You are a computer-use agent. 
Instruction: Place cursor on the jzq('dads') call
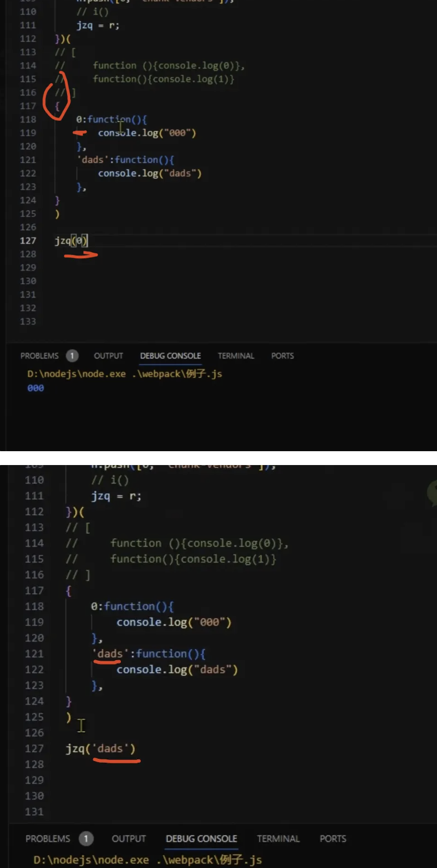point(100,749)
